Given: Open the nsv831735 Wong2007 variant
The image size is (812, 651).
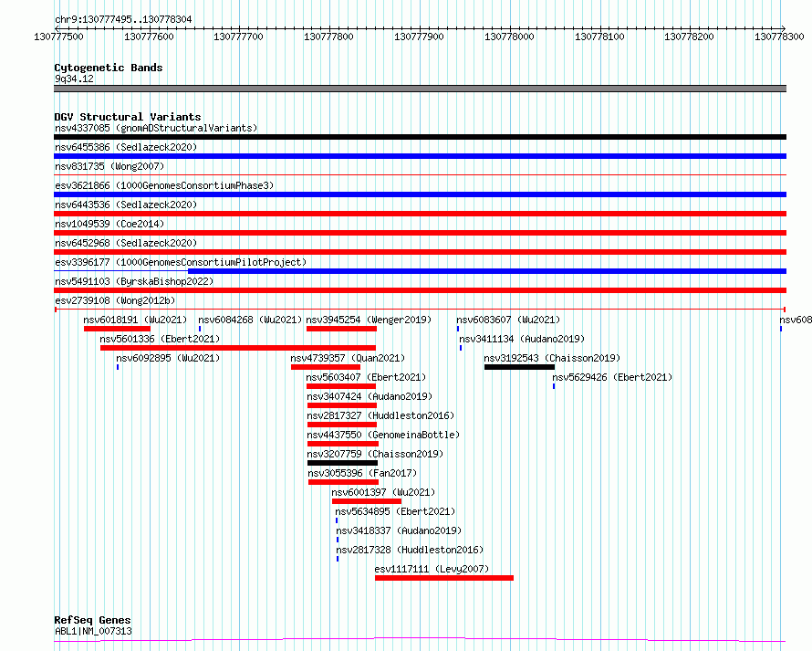Looking at the screenshot, I should click(109, 166).
